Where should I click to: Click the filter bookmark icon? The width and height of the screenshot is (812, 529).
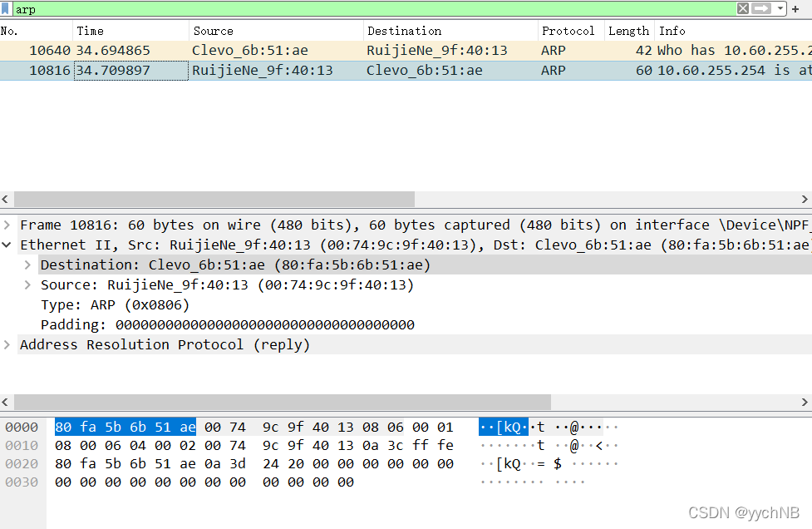[x=5, y=9]
